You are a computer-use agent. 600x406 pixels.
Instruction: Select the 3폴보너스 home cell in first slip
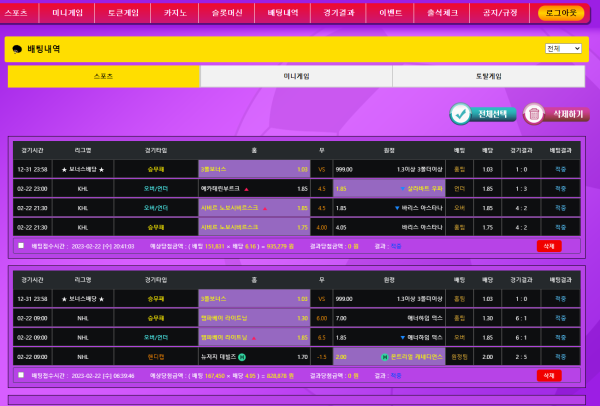pyautogui.click(x=254, y=169)
